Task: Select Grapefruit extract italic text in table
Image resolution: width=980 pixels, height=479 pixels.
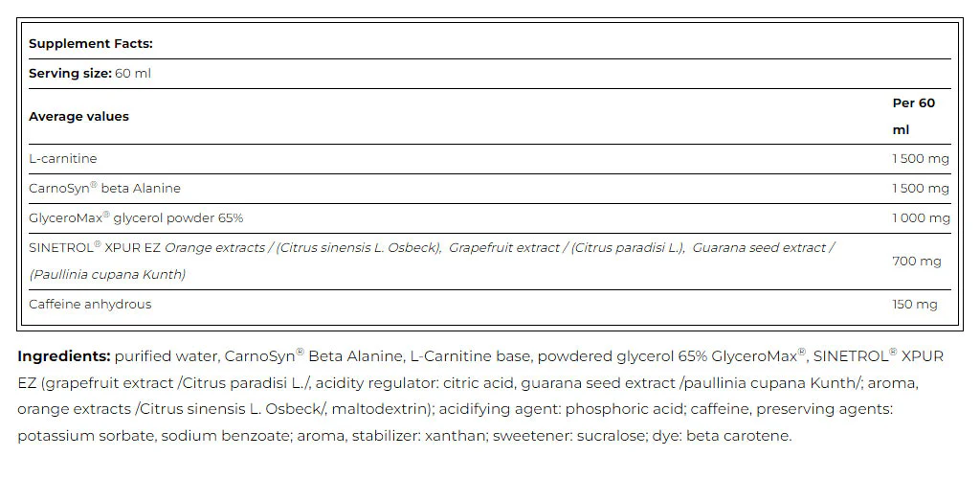Action: click(503, 247)
